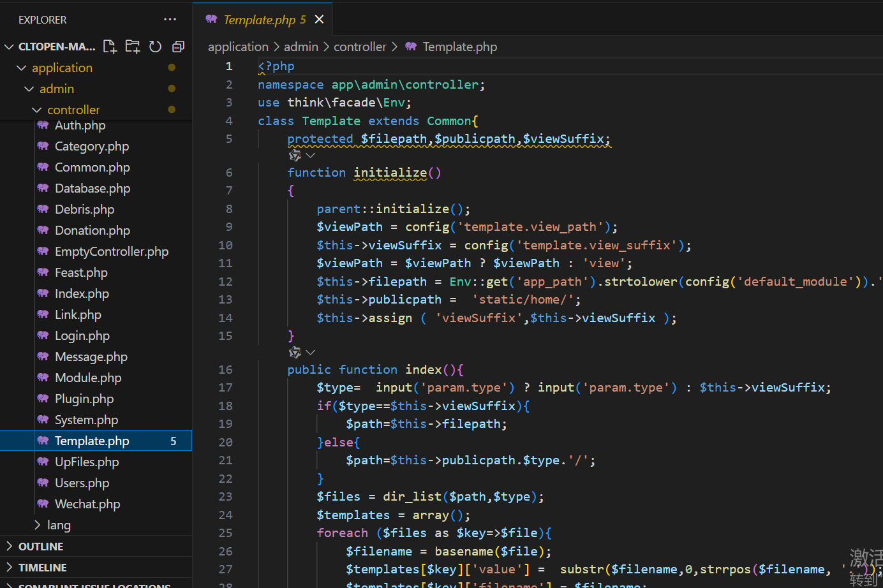Click line number 16 in the gutter
Screen dimensions: 883x588
click(226, 369)
